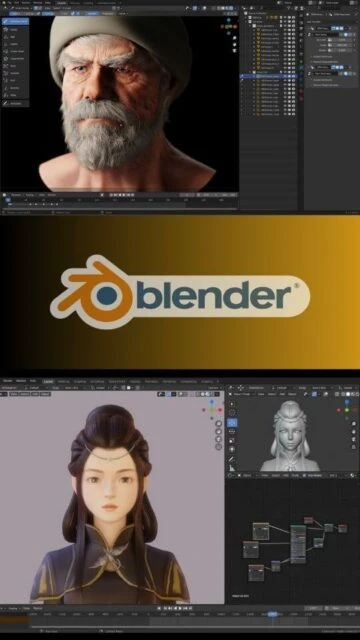Click green Y axis on grey bust viewport gizmo
The width and height of the screenshot is (360, 640).
click(347, 409)
